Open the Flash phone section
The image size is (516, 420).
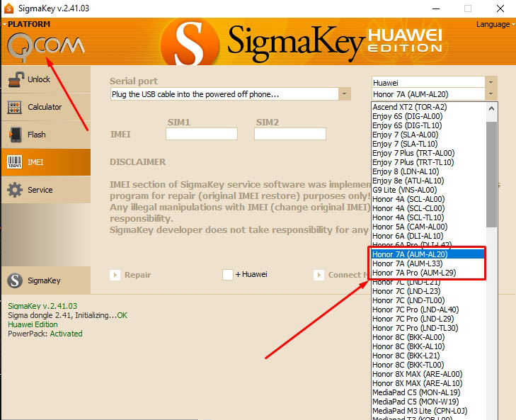click(46, 135)
